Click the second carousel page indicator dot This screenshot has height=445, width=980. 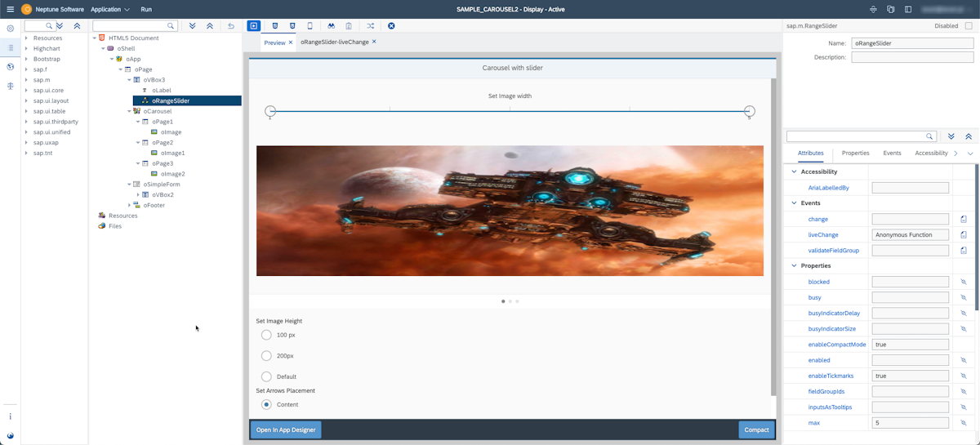tap(510, 301)
